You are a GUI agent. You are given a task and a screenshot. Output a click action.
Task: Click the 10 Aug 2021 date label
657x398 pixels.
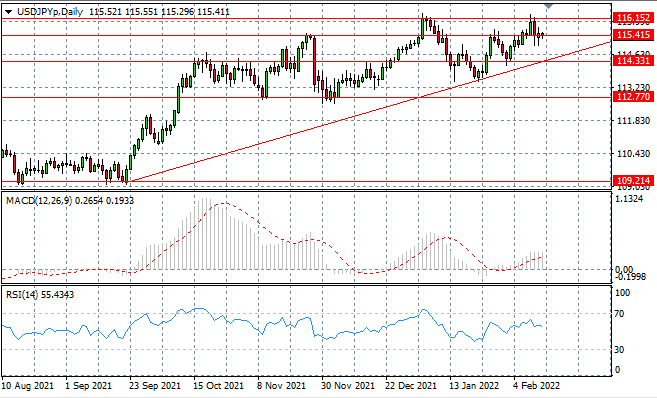coord(28,385)
